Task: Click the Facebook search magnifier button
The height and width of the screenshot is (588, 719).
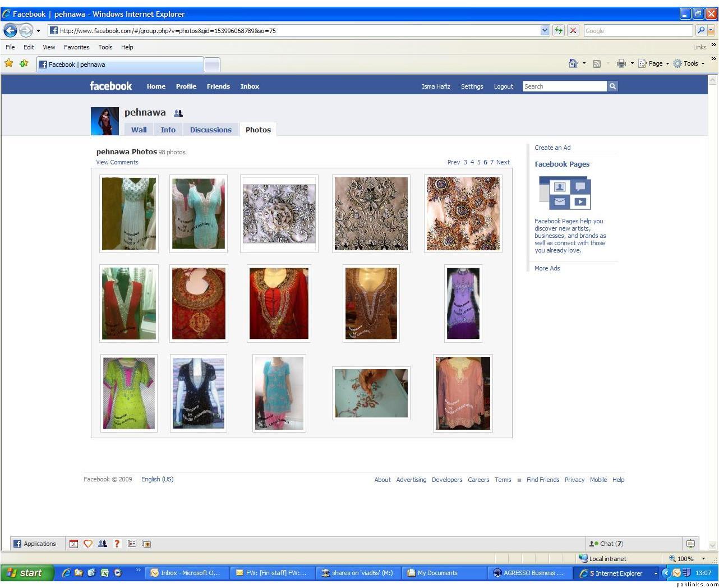Action: (612, 86)
